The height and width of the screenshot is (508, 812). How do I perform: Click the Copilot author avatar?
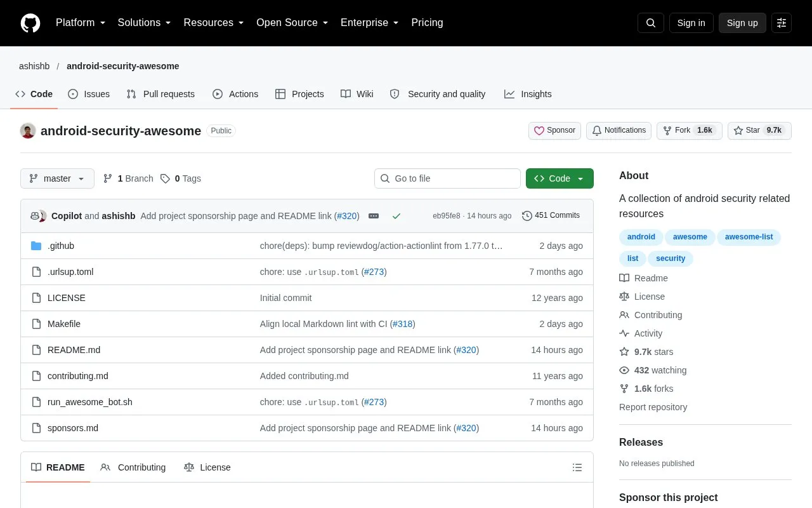[x=36, y=216]
